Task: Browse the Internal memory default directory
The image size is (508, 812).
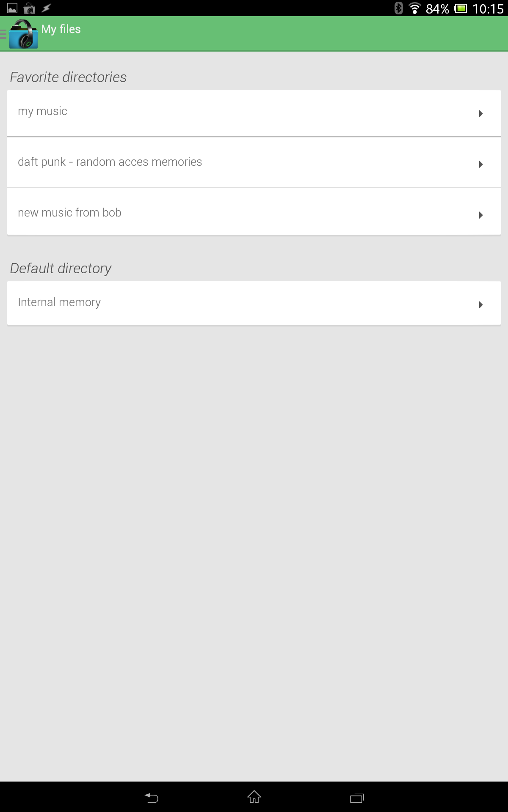Action: (59, 302)
